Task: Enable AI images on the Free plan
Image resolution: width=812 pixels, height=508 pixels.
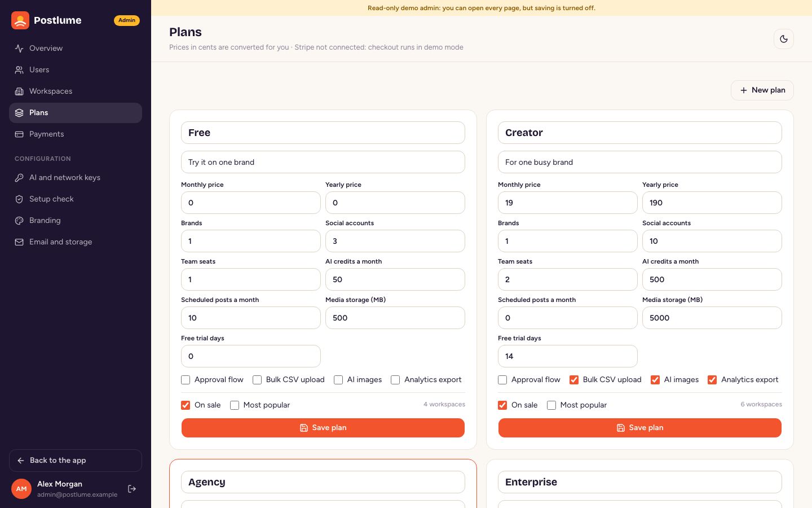Action: tap(338, 380)
